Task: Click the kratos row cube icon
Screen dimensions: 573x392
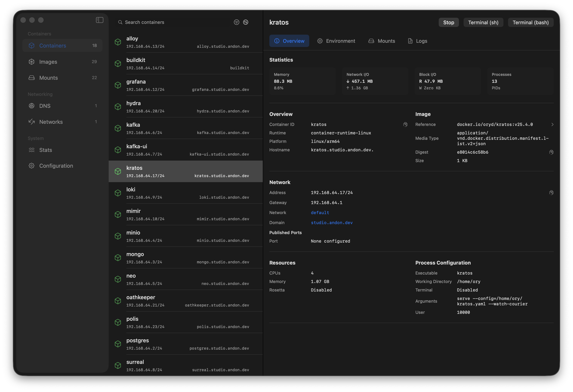Action: point(118,172)
